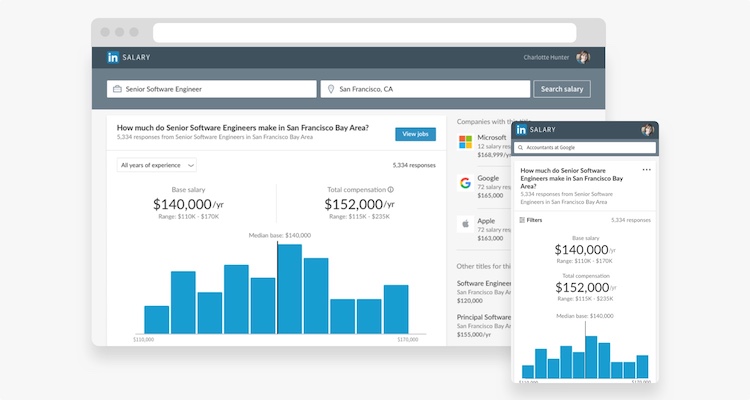Open Charlotte Hunter's profile avatar

coord(583,58)
